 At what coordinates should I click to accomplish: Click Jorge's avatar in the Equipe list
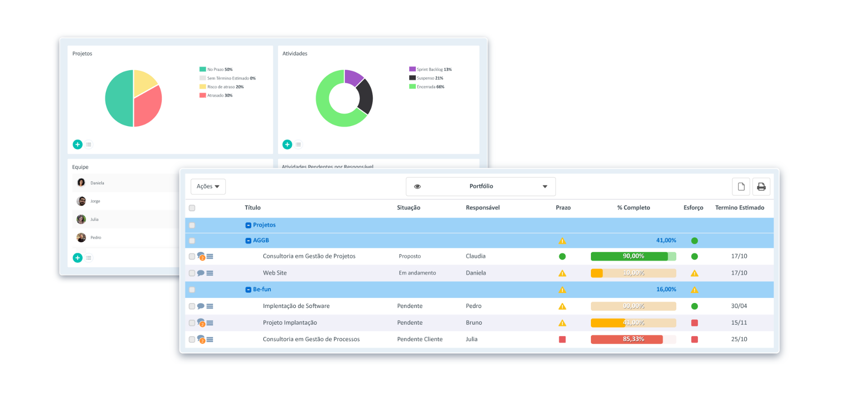click(x=81, y=201)
